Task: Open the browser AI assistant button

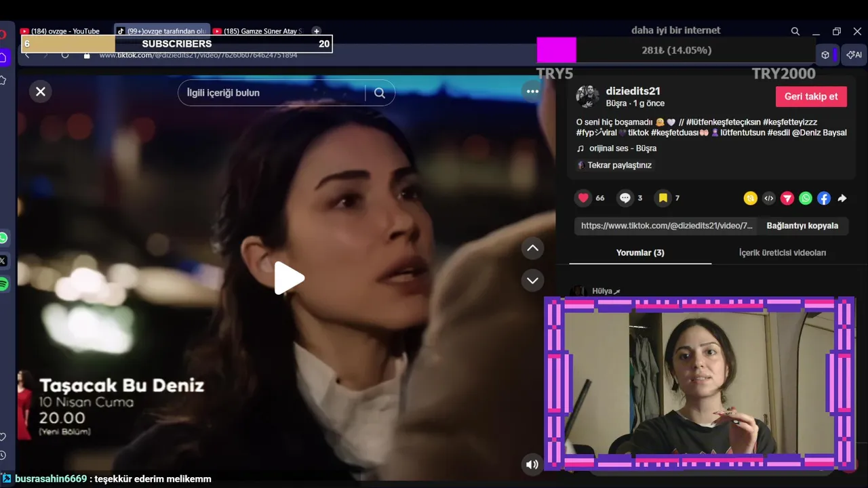Action: pos(854,55)
